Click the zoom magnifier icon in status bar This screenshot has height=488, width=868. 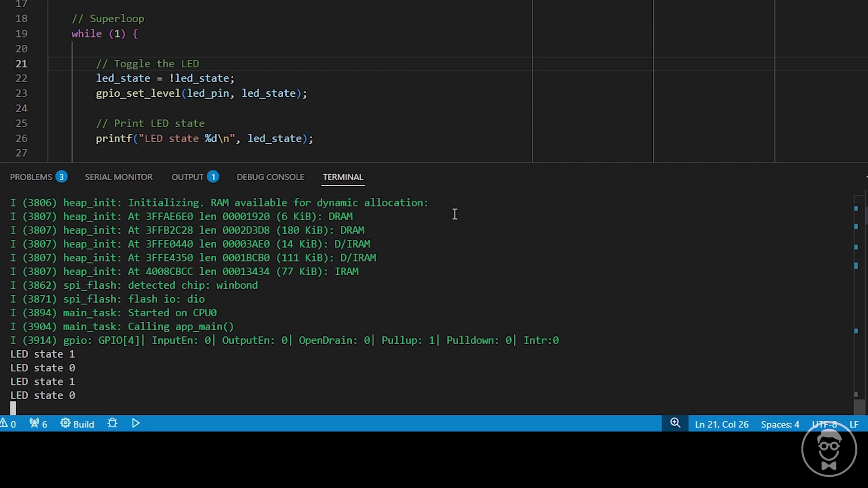[675, 423]
